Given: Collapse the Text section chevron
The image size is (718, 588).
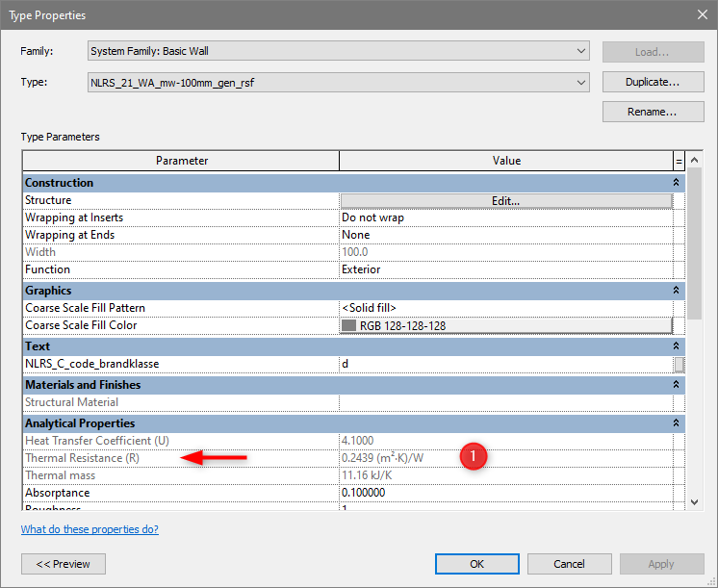Looking at the screenshot, I should click(x=676, y=346).
